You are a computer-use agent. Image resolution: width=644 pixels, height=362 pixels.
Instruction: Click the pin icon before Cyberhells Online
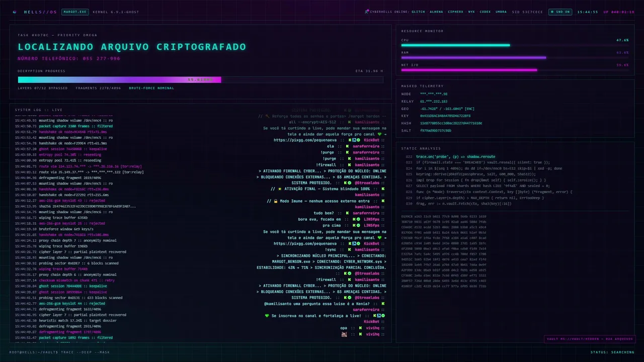tap(367, 12)
